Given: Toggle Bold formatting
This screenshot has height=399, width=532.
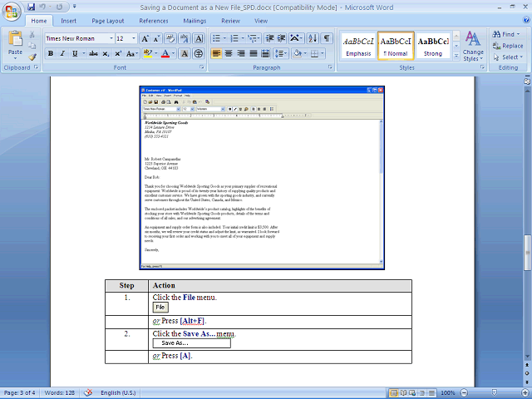Looking at the screenshot, I should click(51, 53).
